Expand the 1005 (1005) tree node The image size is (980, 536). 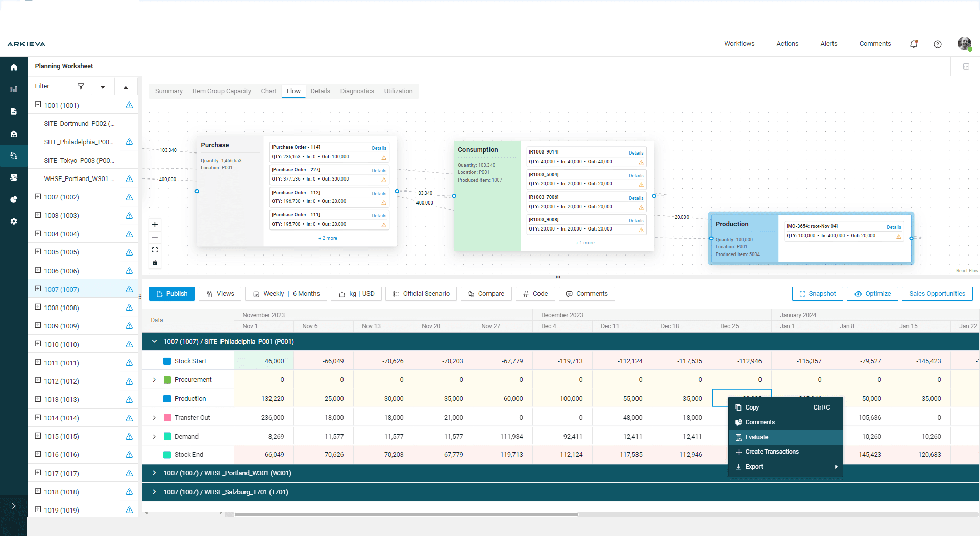38,251
